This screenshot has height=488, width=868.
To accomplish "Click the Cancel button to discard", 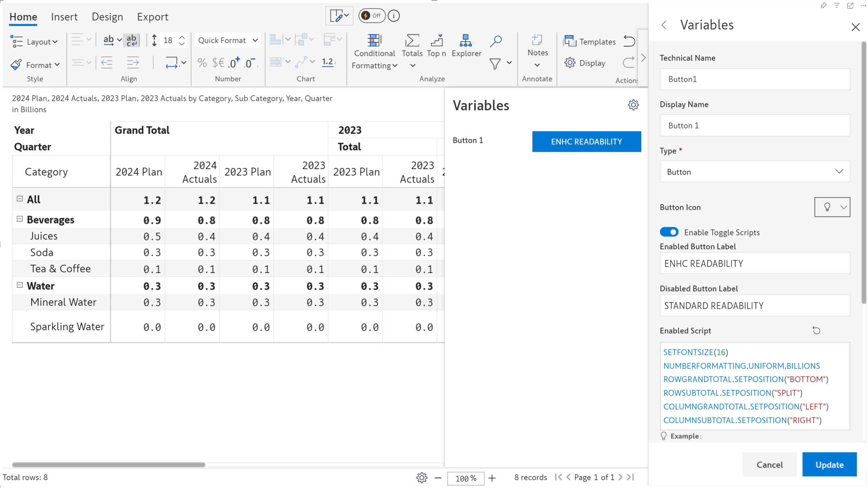I will 770,464.
